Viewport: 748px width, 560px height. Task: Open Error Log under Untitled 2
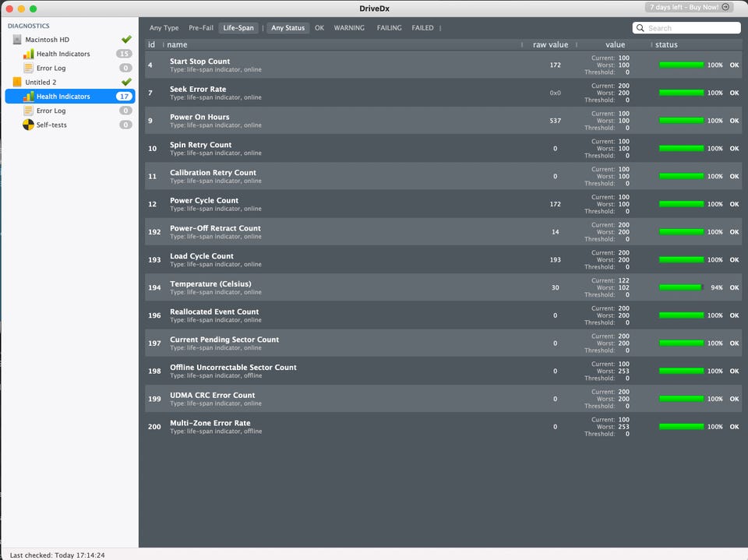[x=51, y=111]
